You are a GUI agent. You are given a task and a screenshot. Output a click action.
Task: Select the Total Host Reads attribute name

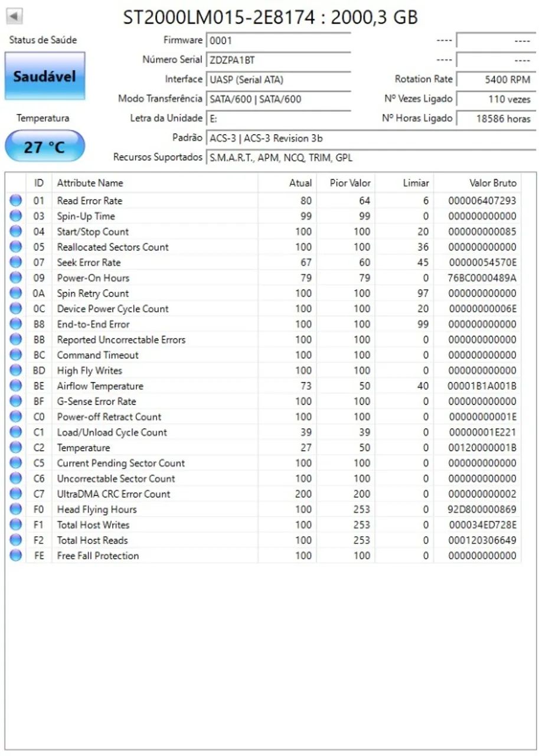pos(92,540)
